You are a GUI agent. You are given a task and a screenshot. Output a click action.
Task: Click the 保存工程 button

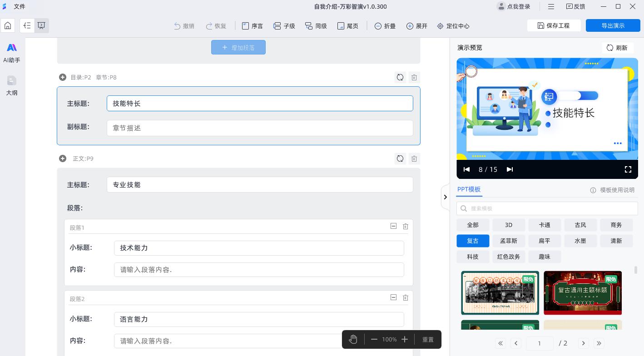554,25
